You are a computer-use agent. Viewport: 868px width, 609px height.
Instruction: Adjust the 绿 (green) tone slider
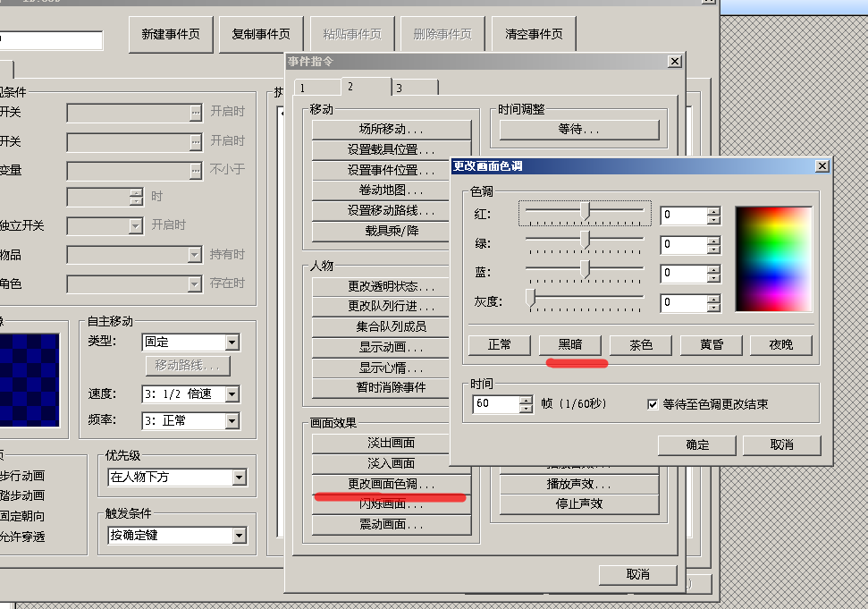[585, 242]
